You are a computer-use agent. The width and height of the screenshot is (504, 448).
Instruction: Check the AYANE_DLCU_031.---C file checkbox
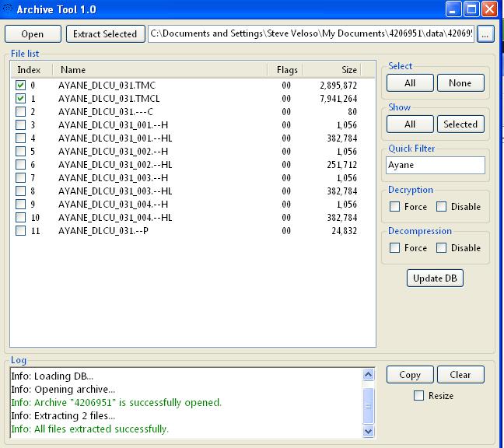click(20, 112)
